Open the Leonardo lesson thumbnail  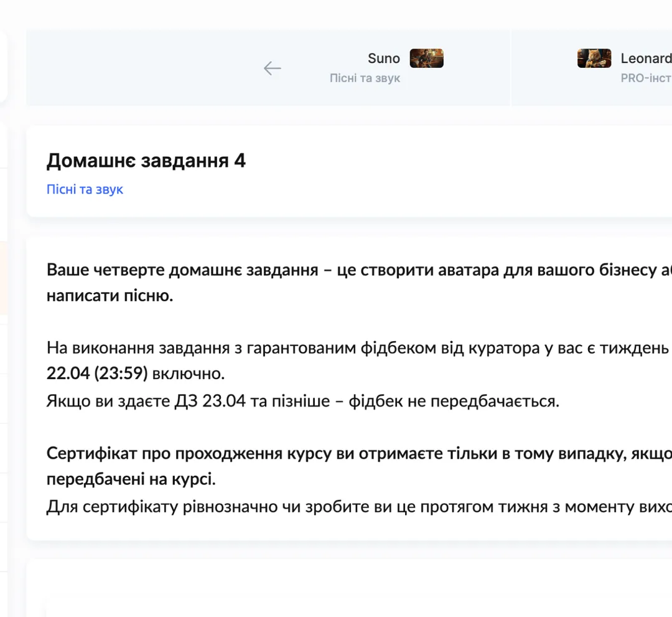(x=594, y=59)
